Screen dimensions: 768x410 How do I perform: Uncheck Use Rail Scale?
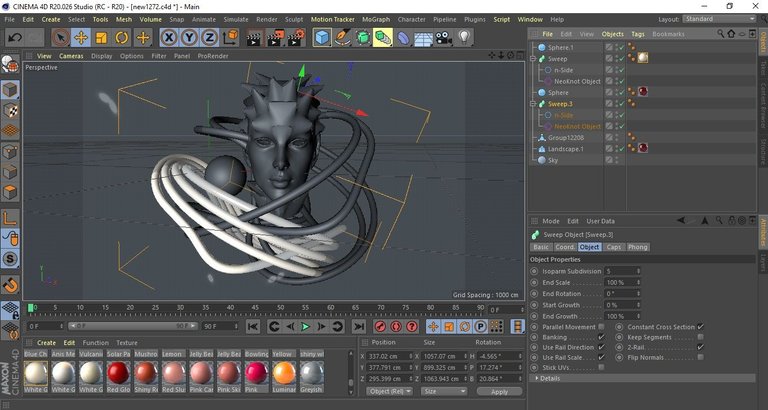(601, 358)
